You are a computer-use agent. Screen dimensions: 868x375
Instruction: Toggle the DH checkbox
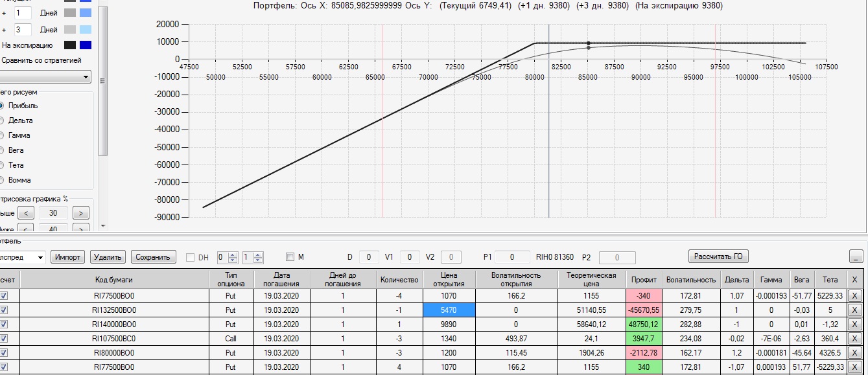point(191,257)
